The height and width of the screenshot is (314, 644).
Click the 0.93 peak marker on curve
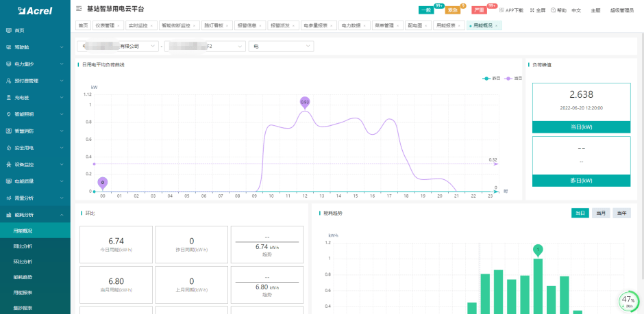(305, 103)
